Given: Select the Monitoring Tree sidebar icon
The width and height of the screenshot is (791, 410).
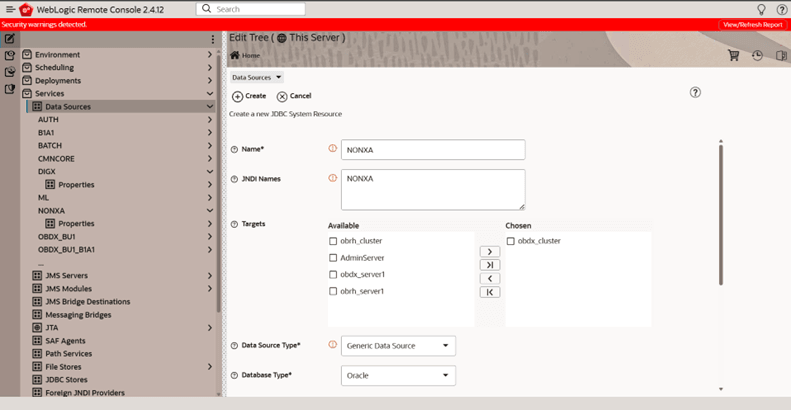Looking at the screenshot, I should (10, 72).
